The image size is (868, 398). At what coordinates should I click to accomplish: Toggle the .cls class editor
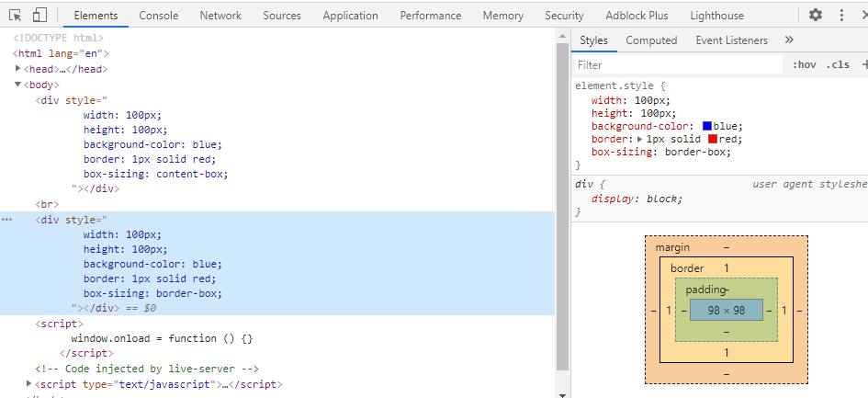(x=838, y=65)
